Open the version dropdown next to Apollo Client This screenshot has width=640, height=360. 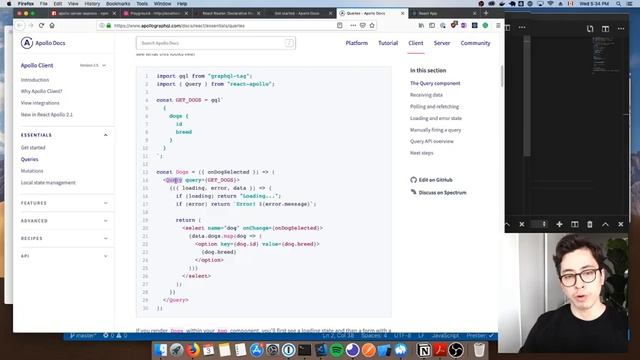click(x=93, y=65)
